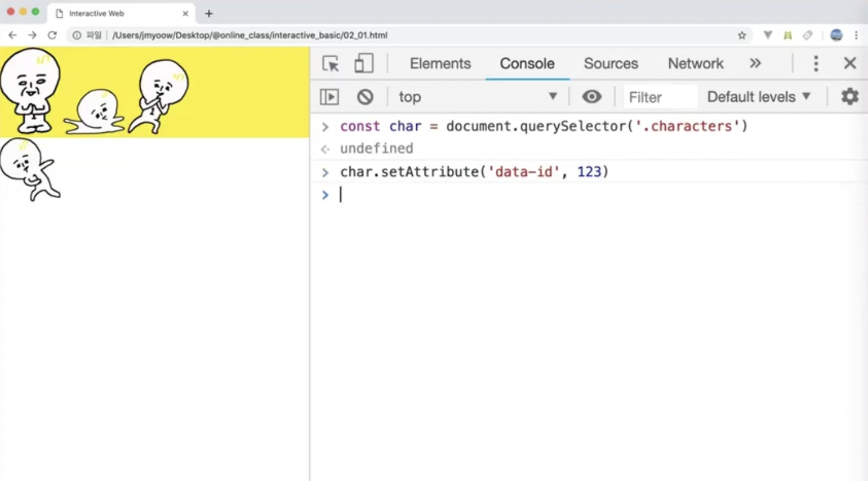Screen dimensions: 868x481
Task: Click the console input prompt line
Action: [589, 195]
